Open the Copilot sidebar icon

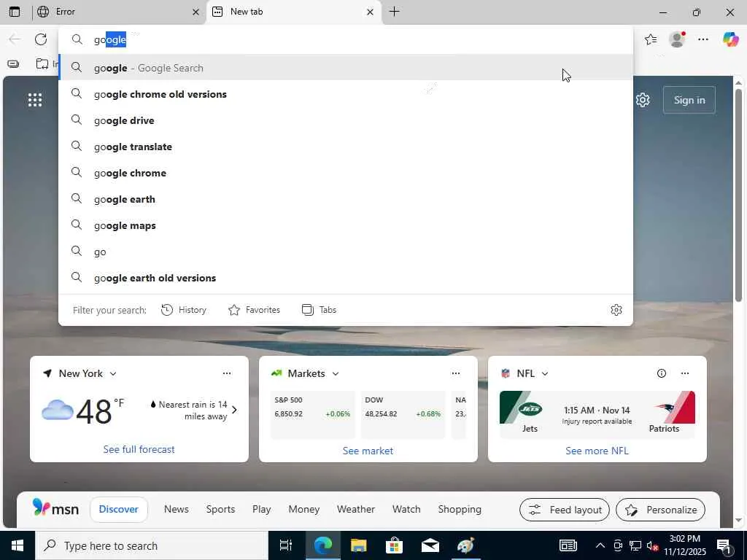coord(730,39)
